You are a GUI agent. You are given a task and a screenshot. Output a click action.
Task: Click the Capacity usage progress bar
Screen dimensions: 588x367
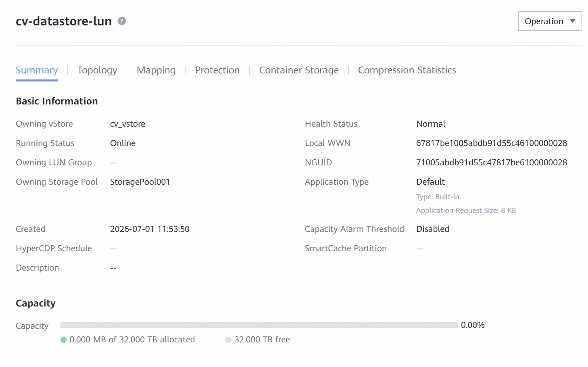click(x=259, y=325)
